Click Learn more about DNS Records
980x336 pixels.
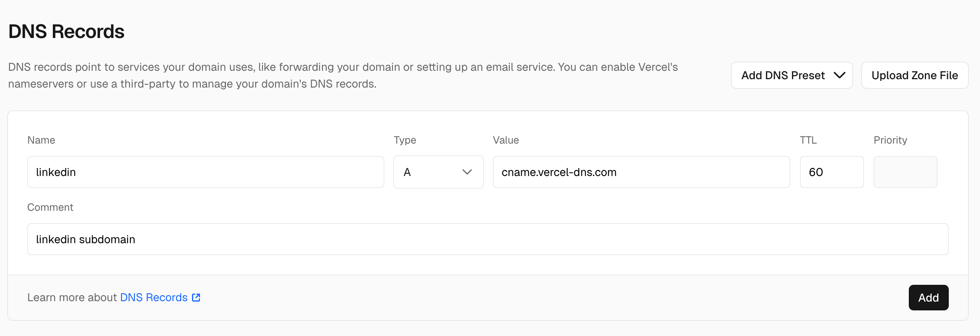pos(113,298)
